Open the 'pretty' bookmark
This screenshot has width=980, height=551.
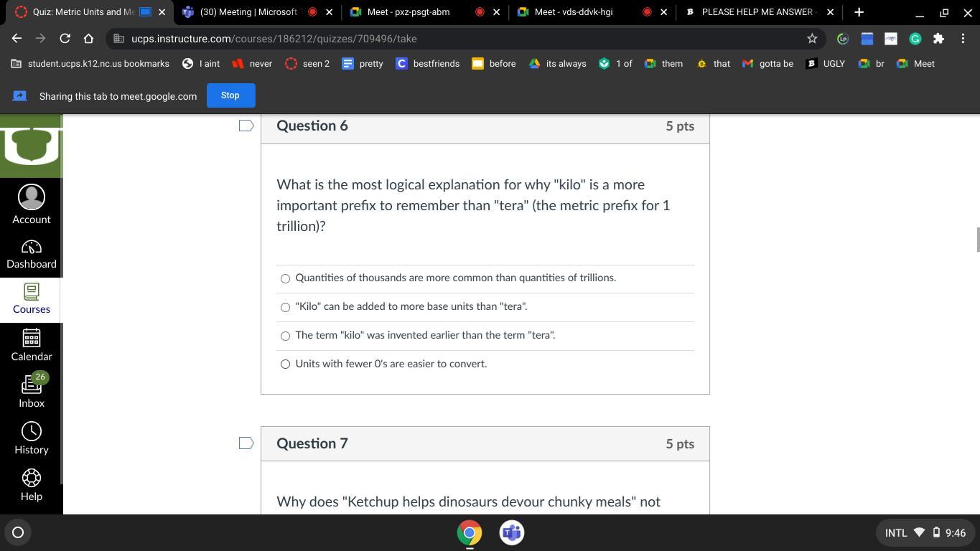(x=363, y=64)
